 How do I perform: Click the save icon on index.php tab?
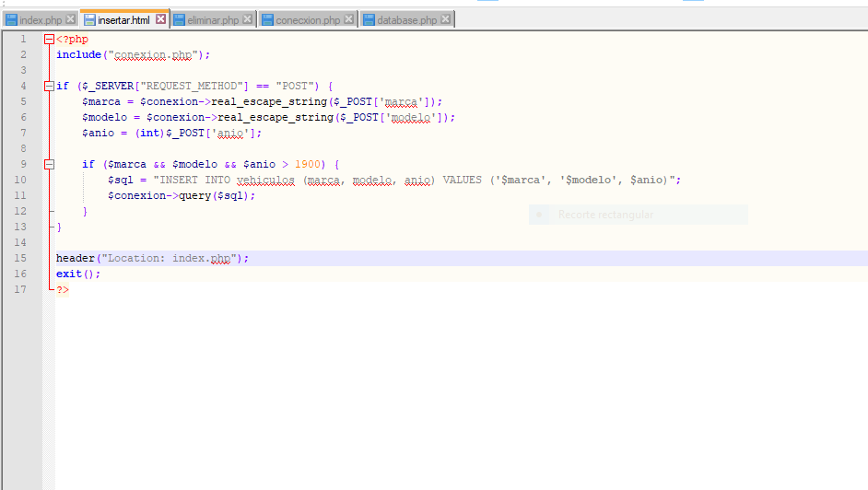(11, 19)
